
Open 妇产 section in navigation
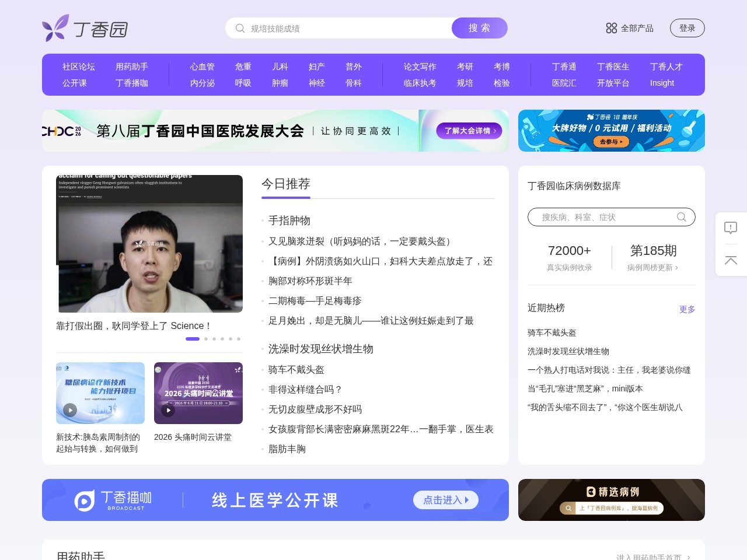317,66
